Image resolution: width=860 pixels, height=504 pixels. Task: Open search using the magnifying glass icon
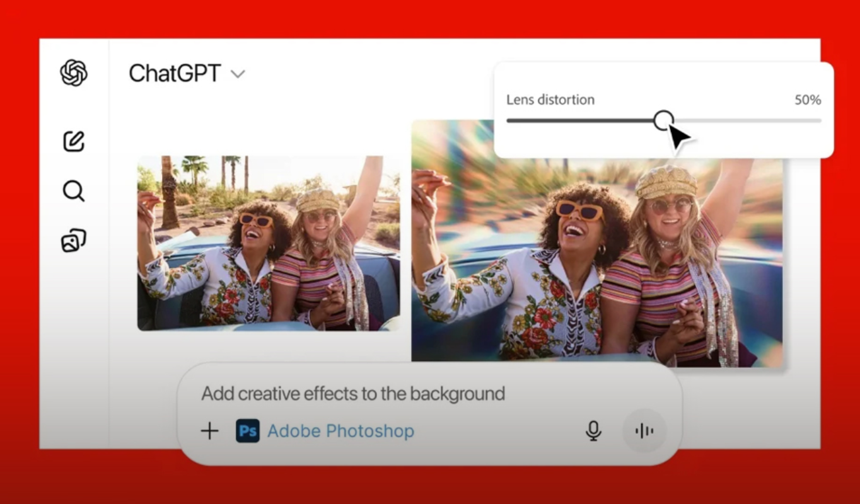(74, 190)
